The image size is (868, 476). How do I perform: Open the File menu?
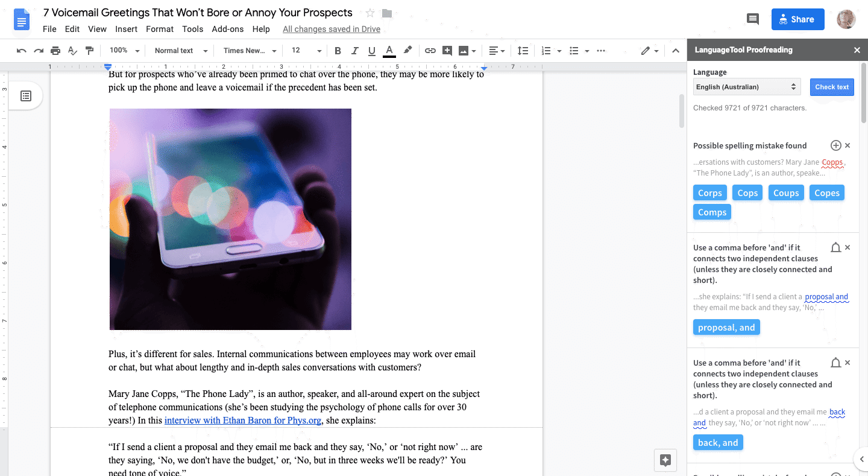tap(49, 29)
